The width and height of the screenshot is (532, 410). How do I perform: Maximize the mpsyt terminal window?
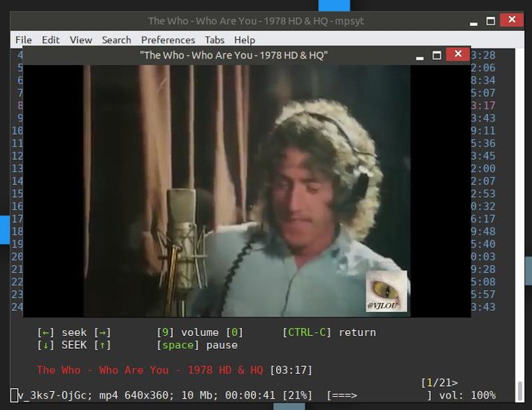click(490, 21)
